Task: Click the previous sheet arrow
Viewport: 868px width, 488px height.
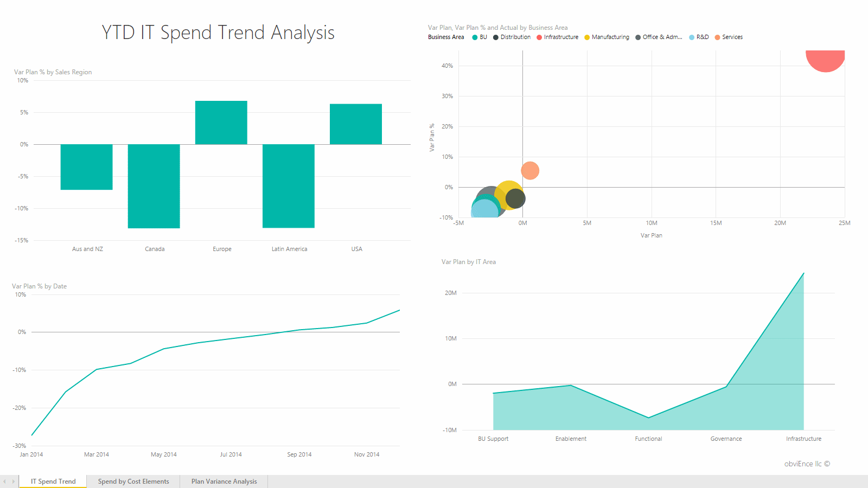Action: pos(5,481)
